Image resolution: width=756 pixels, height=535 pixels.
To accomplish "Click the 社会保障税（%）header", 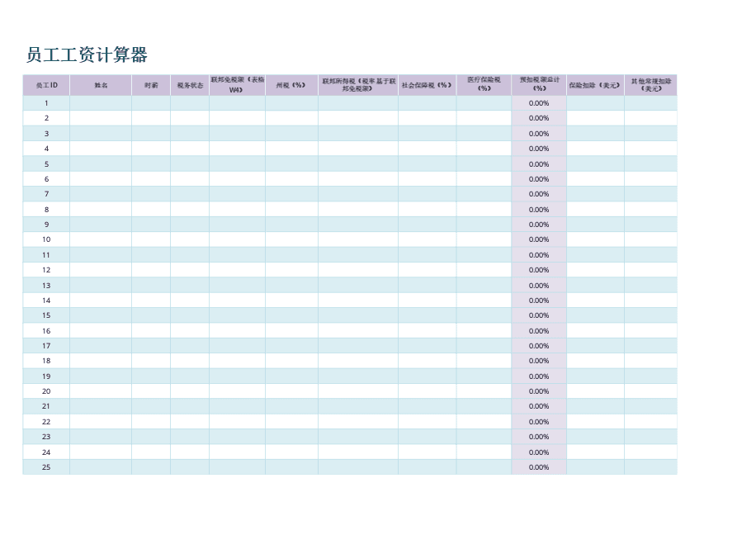I will 428,85.
